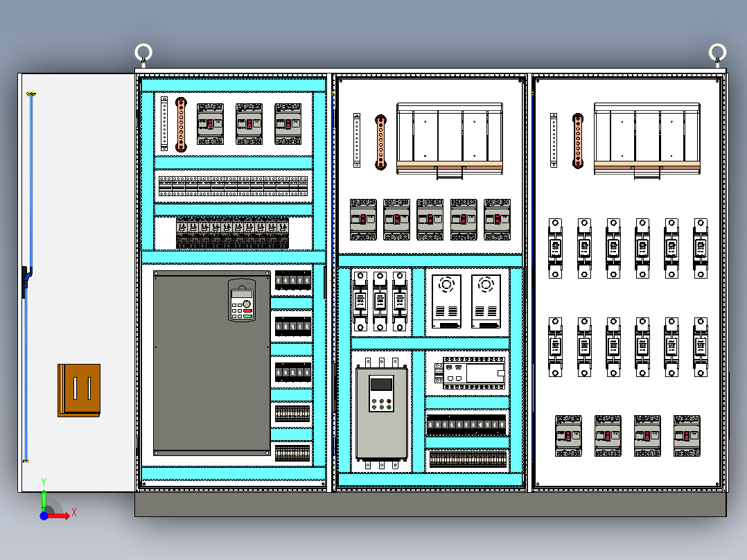Screen dimensions: 747x560
Task: Select first fuse holder in right cabinet lower row
Action: tap(556, 347)
